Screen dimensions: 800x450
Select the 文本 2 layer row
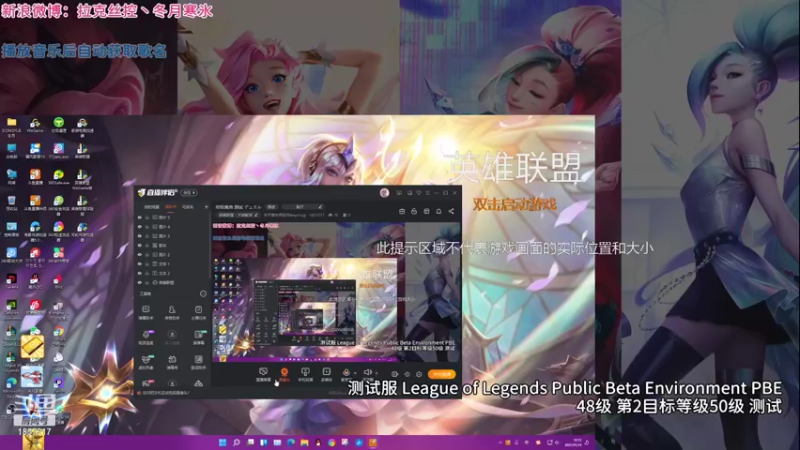point(172,273)
